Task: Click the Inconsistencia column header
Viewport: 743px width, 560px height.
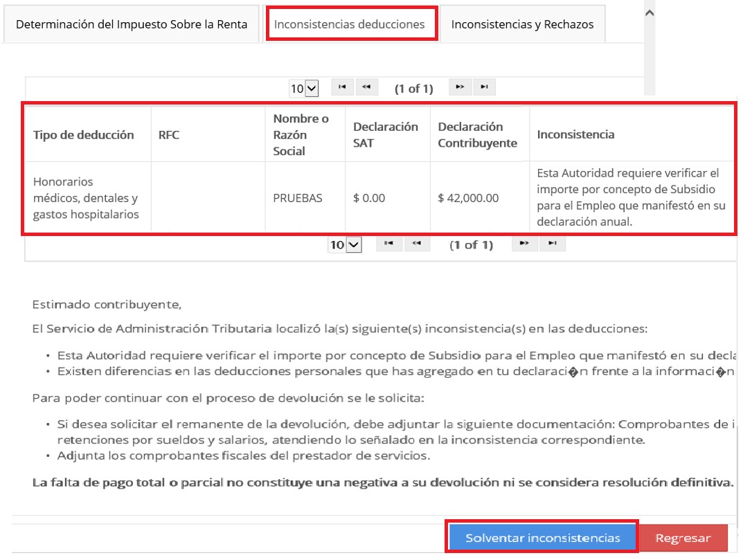Action: (575, 135)
